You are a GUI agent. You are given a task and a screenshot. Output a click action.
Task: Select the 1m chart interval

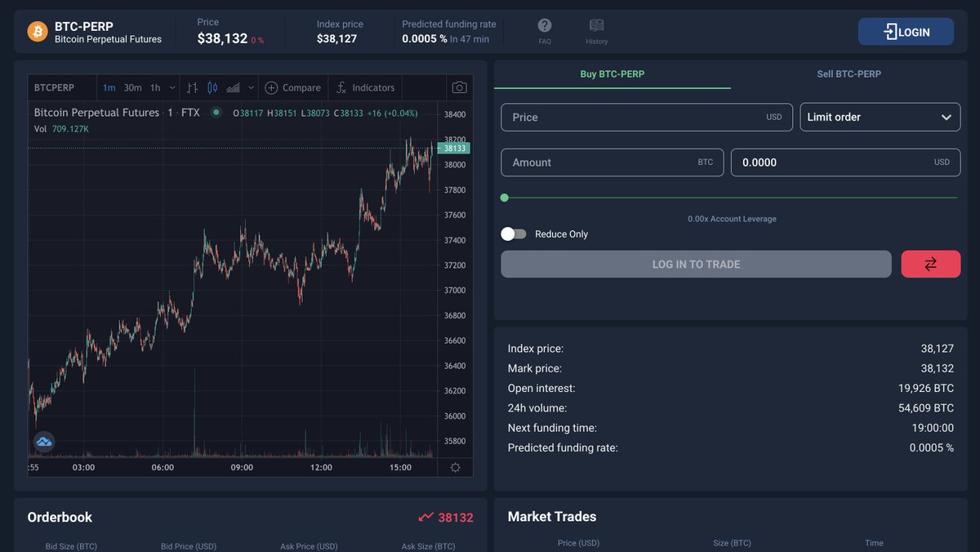click(109, 87)
